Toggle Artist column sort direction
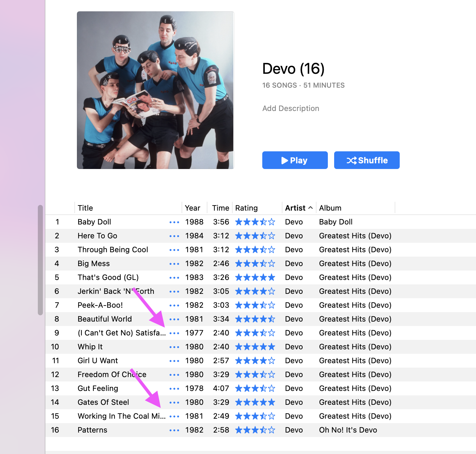Image resolution: width=476 pixels, height=454 pixels. click(299, 208)
